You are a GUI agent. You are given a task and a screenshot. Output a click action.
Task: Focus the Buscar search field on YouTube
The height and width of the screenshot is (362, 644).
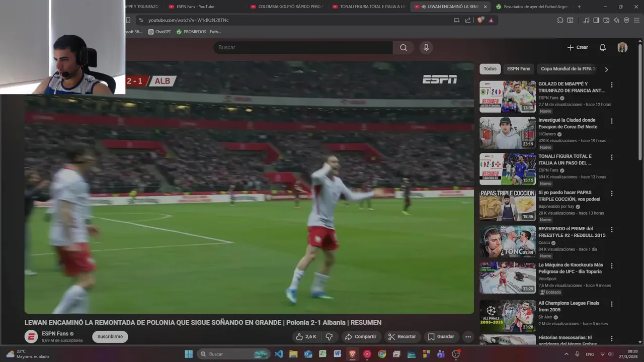[x=303, y=47]
